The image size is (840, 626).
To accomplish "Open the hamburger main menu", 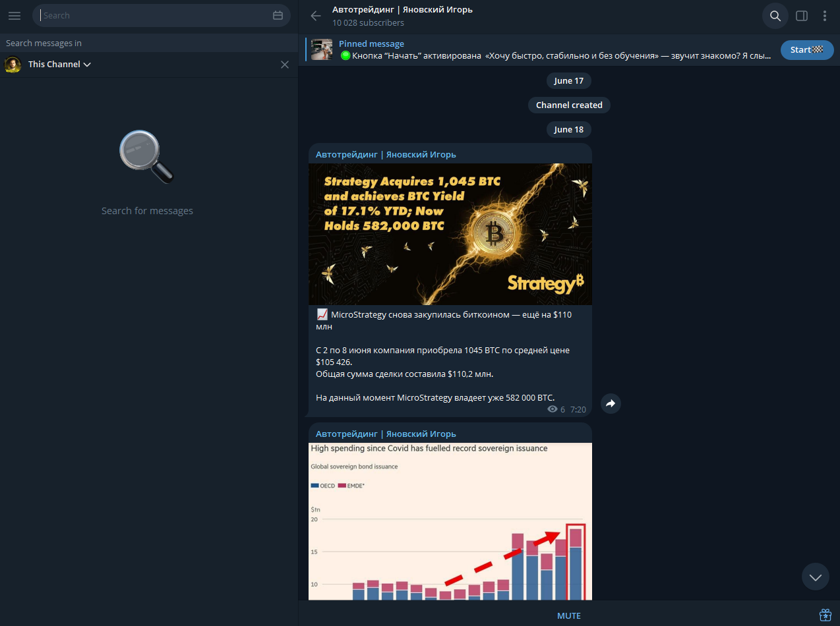I will [15, 16].
